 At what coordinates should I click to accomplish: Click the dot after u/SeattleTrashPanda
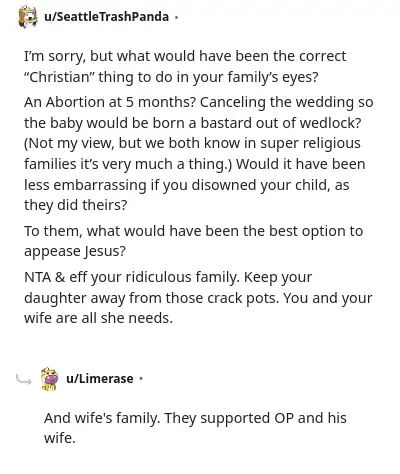pos(176,17)
